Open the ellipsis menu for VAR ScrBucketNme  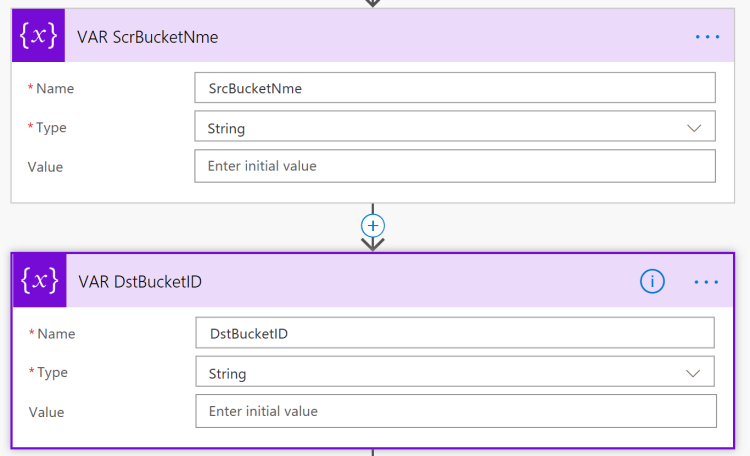(707, 37)
